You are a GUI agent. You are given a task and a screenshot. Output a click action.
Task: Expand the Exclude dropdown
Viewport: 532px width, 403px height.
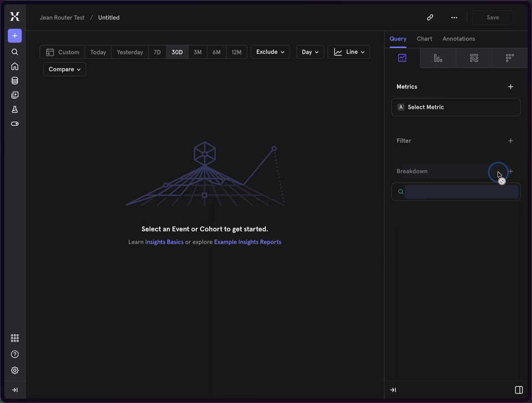pos(270,52)
